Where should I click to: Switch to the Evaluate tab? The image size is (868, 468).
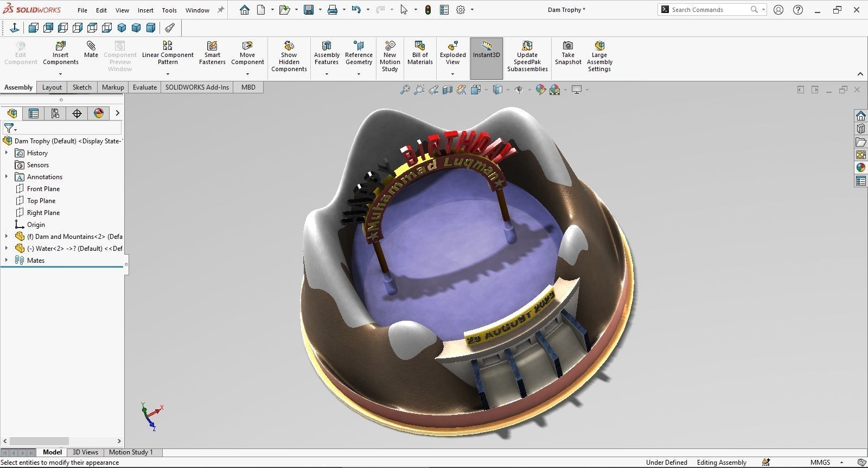click(145, 87)
